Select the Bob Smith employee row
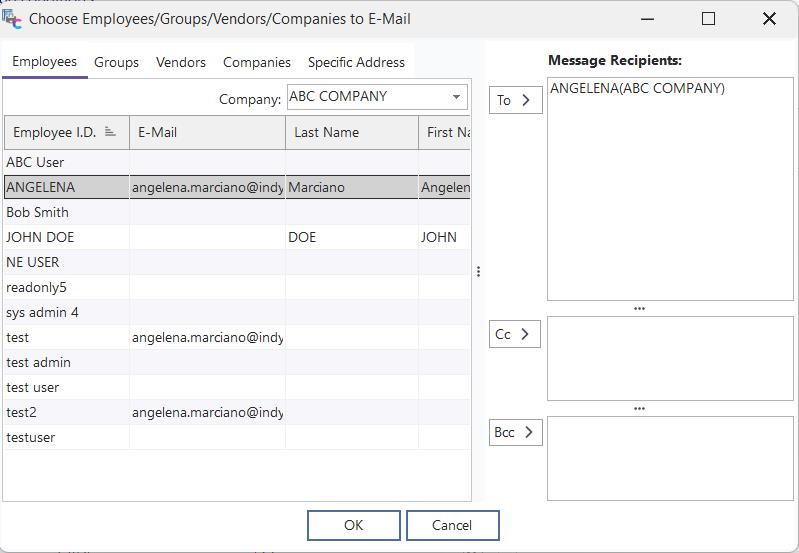This screenshot has height=553, width=799. (x=37, y=212)
